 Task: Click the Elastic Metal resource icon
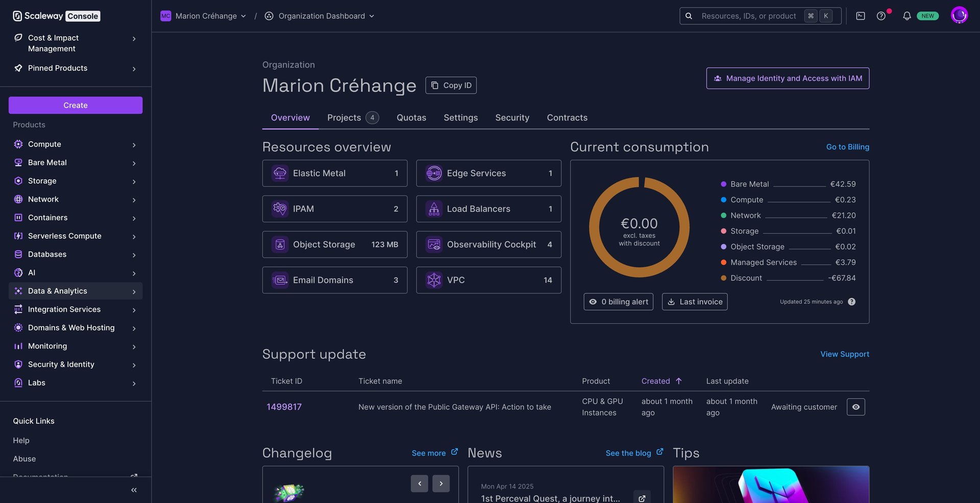[x=280, y=173]
